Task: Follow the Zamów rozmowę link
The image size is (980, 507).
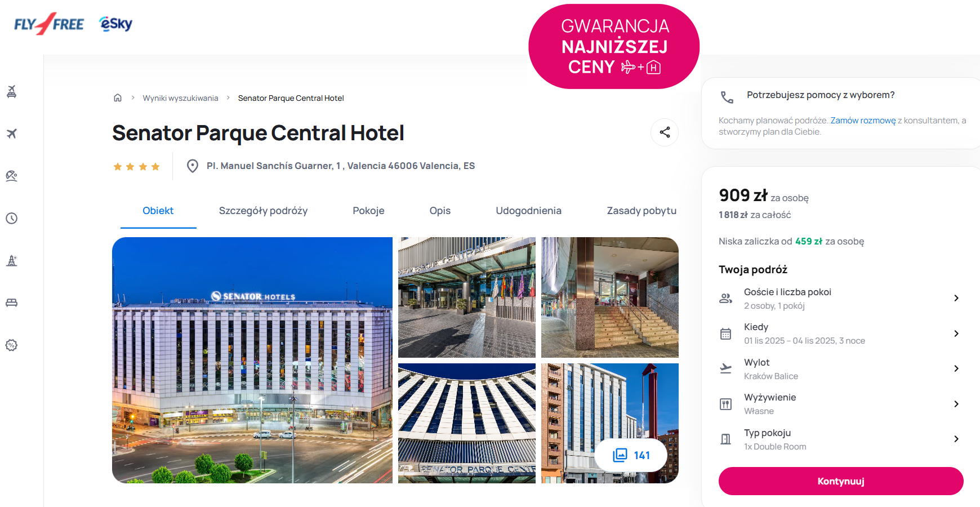Action: click(x=863, y=121)
